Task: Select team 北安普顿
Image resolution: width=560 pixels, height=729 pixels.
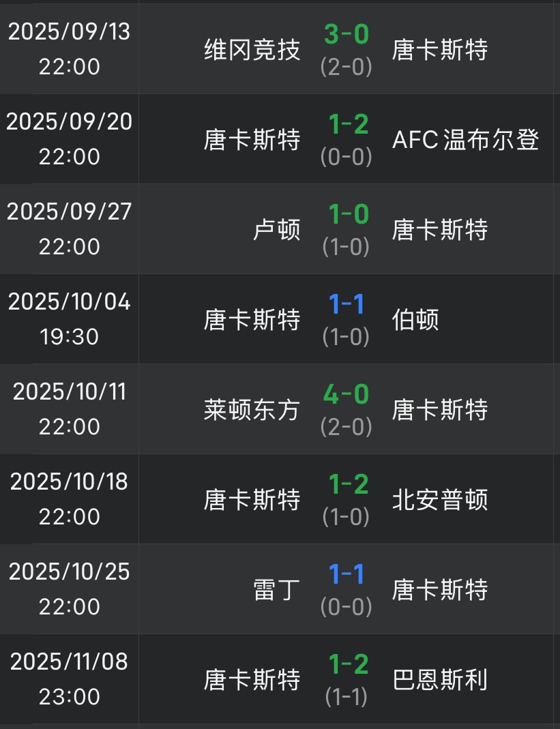Action: tap(440, 499)
